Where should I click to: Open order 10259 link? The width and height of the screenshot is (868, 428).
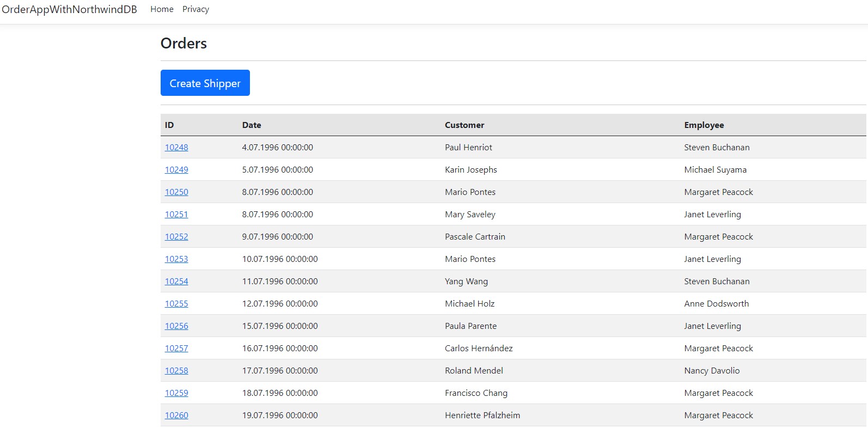pos(176,393)
